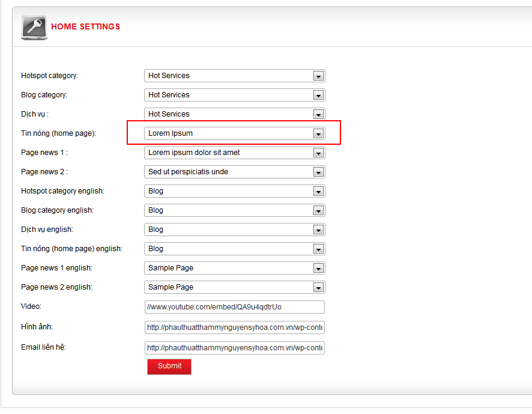Click the Video URL input field
Image resolution: width=532 pixels, height=414 pixels.
click(x=234, y=307)
